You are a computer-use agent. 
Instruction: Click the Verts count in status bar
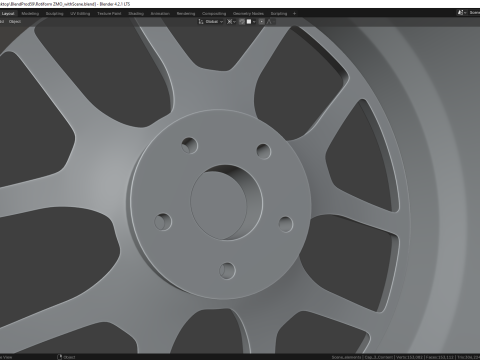tap(410, 357)
